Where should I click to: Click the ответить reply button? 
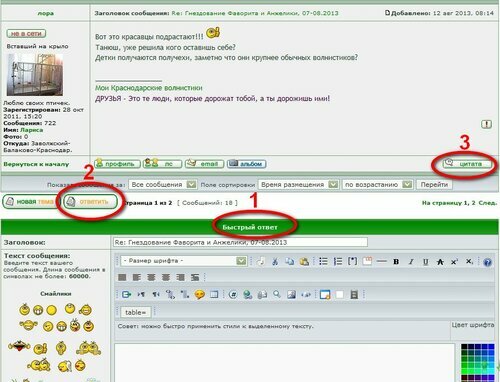(x=90, y=202)
